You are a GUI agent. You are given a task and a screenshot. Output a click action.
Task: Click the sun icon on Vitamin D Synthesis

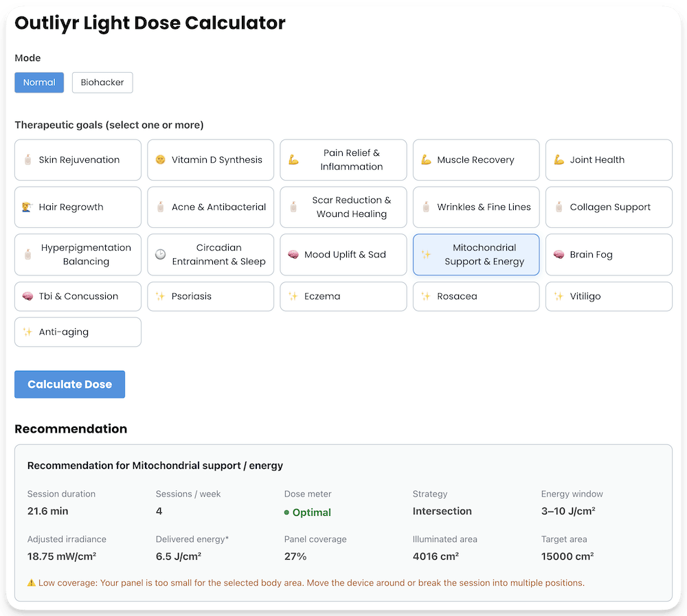tap(161, 159)
